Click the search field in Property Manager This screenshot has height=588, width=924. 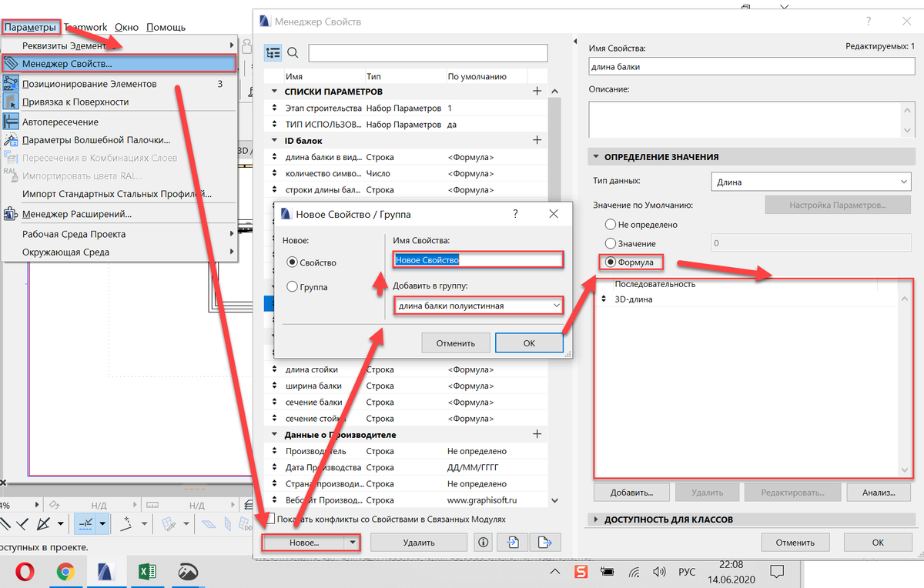click(428, 52)
